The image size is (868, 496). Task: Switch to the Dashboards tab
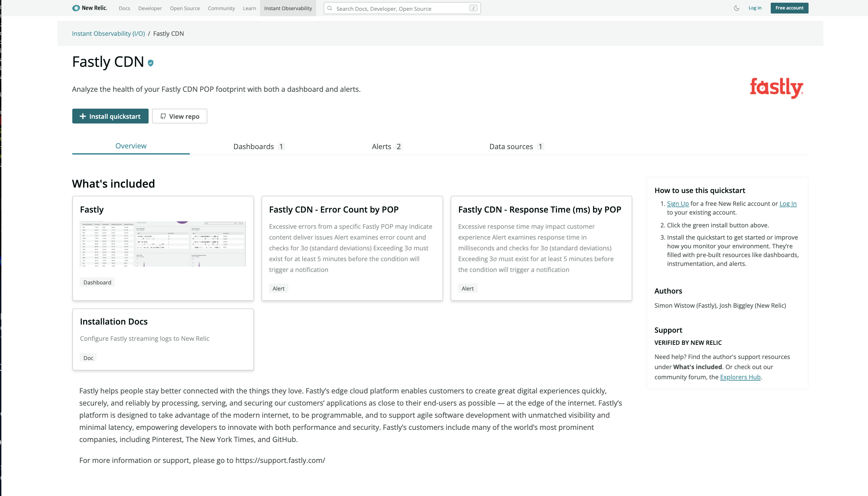[x=253, y=146]
